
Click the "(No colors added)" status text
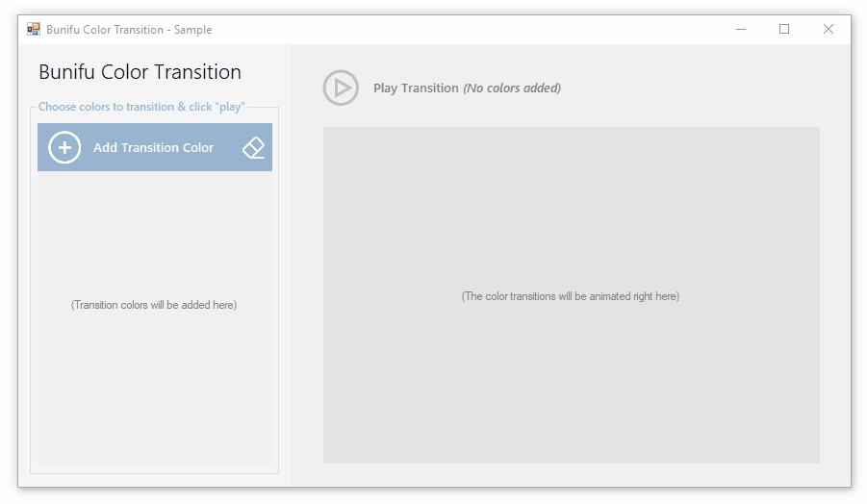512,88
